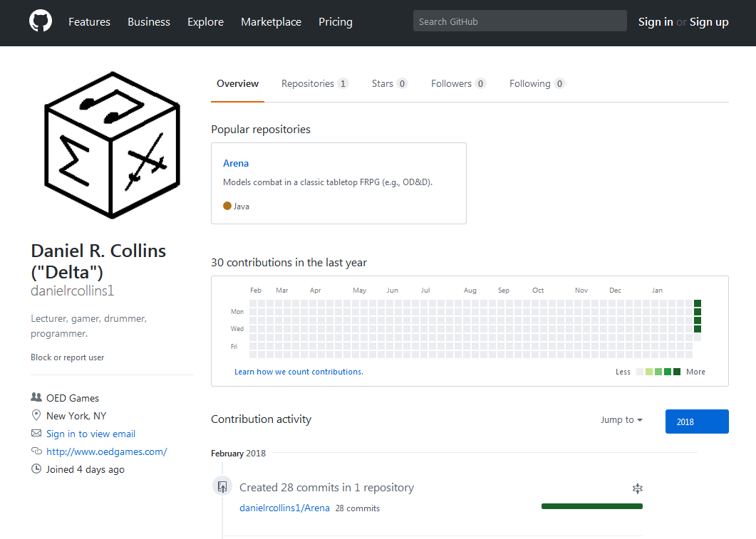
Task: Select the 2018 year button
Action: 696,422
